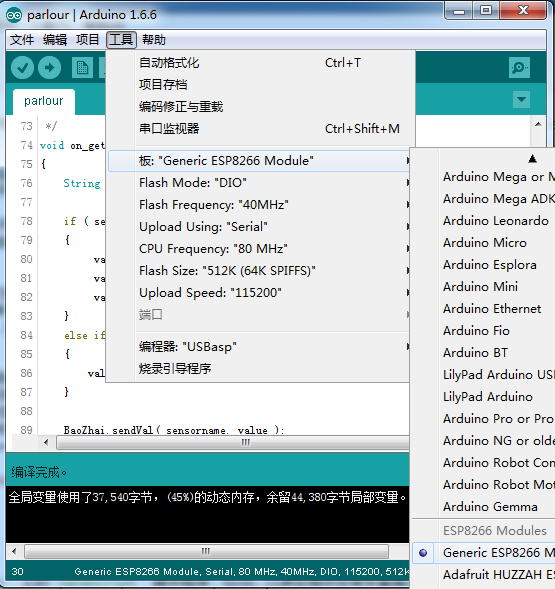The height and width of the screenshot is (589, 555).
Task: Select Arduino Fio board
Action: (x=484, y=331)
